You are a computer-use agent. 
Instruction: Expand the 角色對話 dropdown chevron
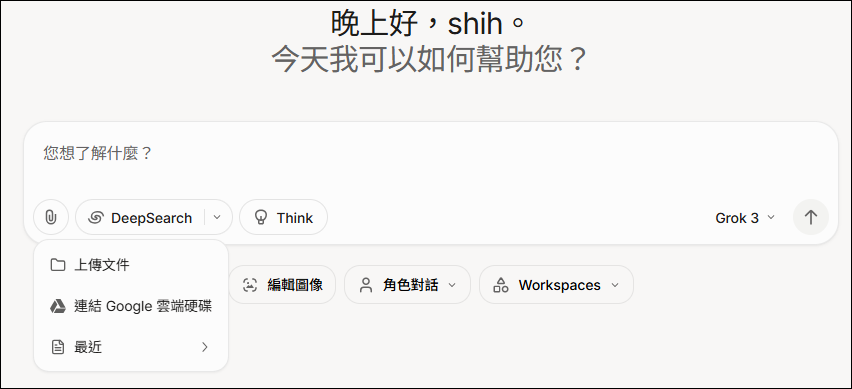(x=452, y=285)
